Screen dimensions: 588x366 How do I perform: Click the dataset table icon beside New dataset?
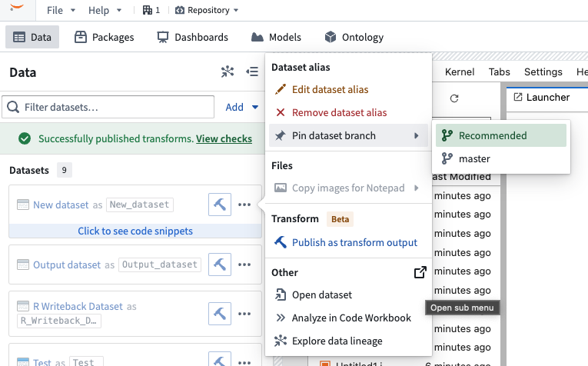click(x=23, y=205)
